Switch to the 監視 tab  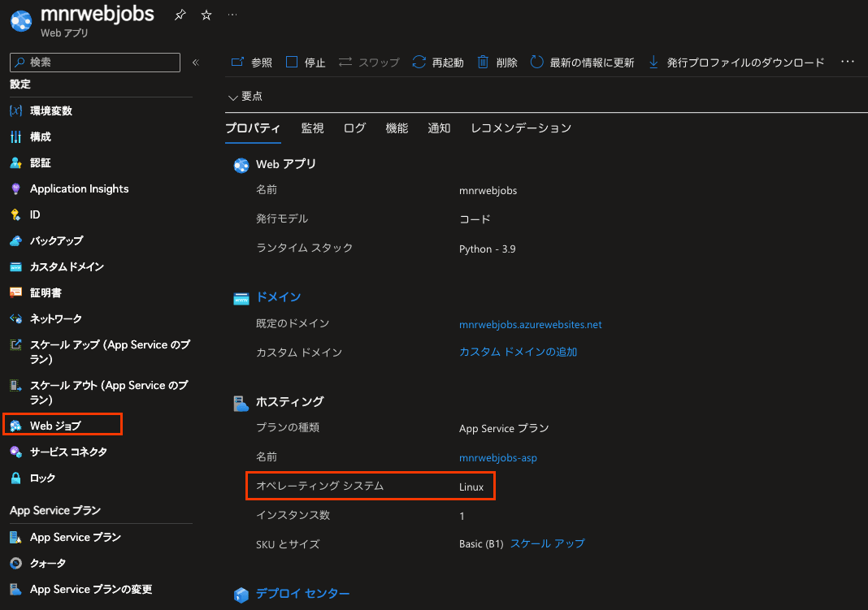[x=312, y=128]
